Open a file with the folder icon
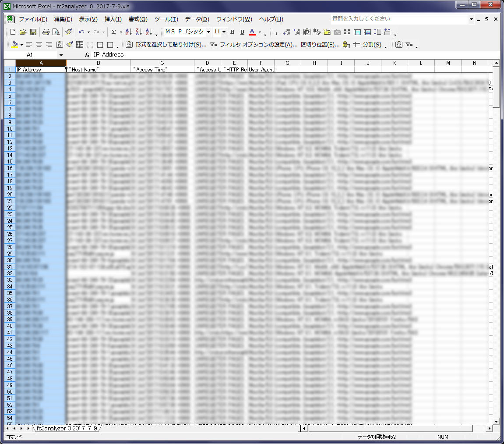504x444 pixels. (x=23, y=32)
